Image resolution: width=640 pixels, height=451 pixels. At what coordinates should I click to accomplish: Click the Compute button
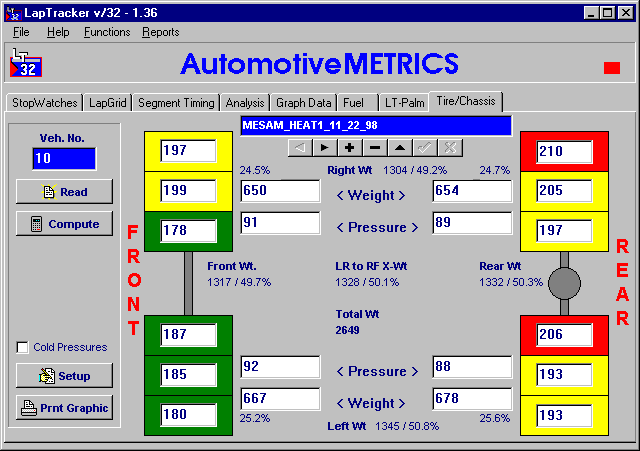point(64,224)
